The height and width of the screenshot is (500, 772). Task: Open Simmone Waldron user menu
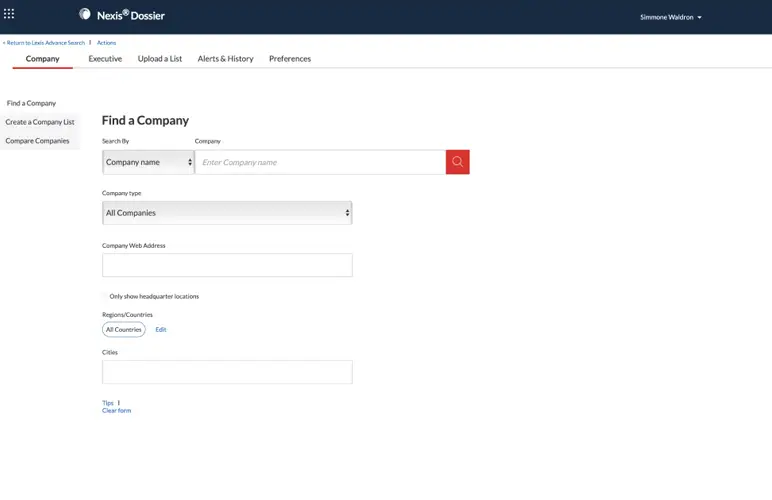[x=670, y=17]
